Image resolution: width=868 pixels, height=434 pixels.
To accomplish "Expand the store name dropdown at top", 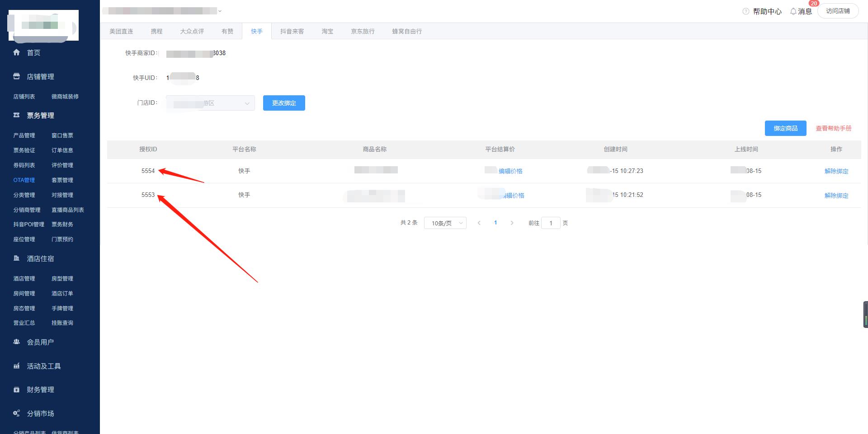I will tap(220, 11).
